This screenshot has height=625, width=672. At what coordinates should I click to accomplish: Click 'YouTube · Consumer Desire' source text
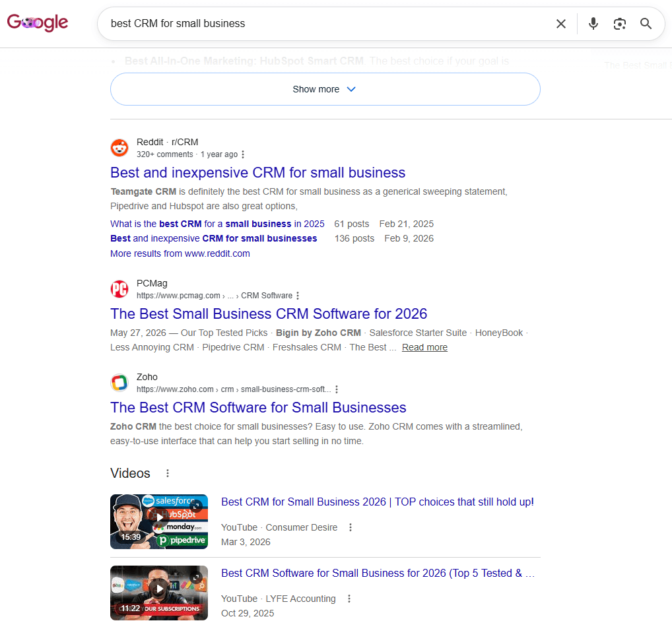[279, 527]
